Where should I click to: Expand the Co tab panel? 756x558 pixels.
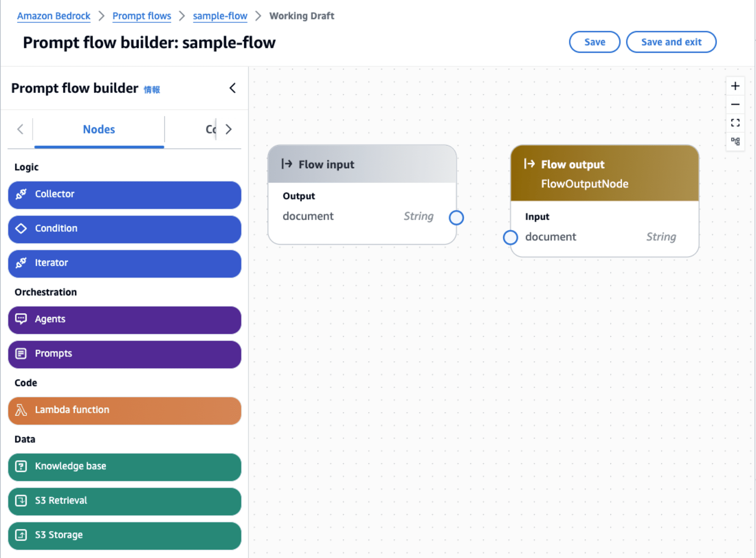pyautogui.click(x=209, y=129)
